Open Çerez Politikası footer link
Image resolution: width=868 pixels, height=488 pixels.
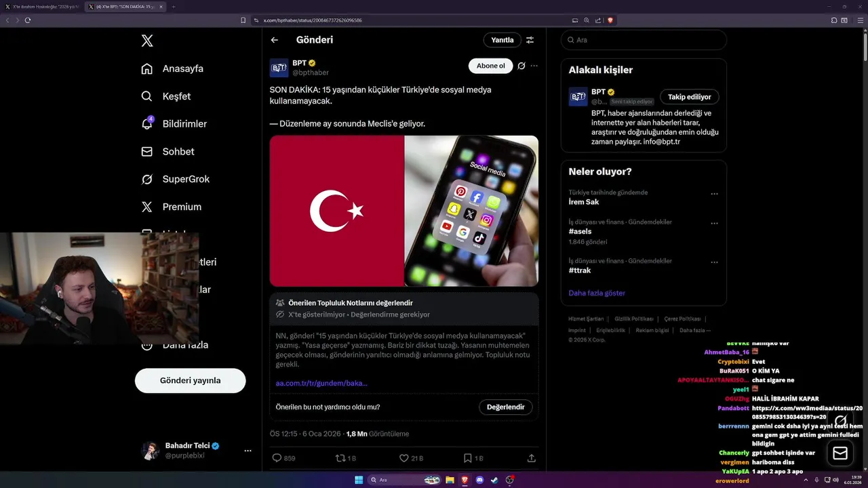coord(682,319)
